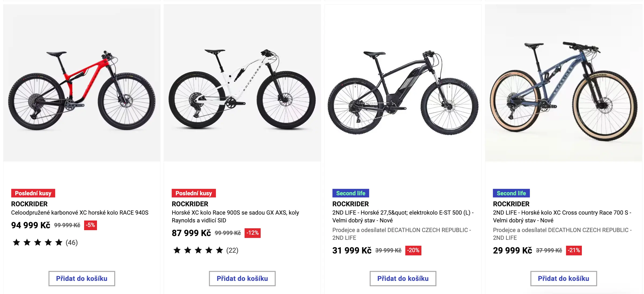Click the -21% discount tag
The image size is (644, 294).
[574, 250]
